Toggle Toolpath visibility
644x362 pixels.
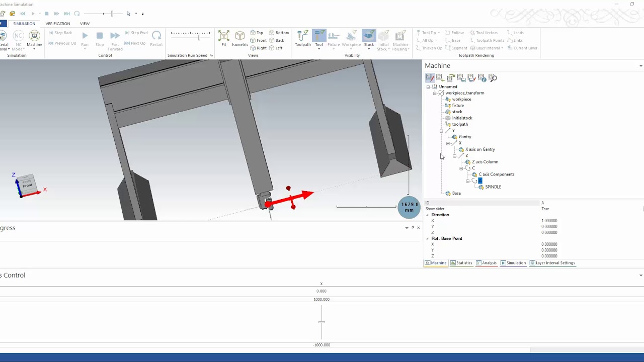(303, 39)
